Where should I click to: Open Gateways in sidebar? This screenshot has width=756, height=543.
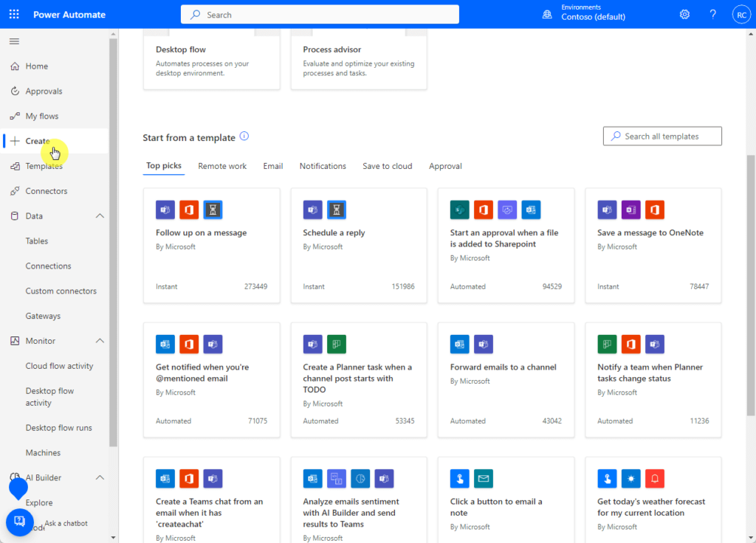(x=43, y=316)
